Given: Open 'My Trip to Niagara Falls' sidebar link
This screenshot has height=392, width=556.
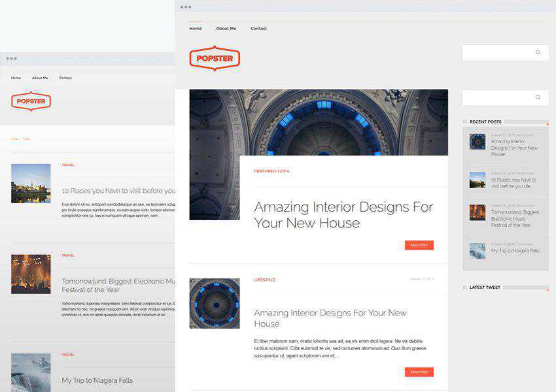Looking at the screenshot, I should 515,251.
